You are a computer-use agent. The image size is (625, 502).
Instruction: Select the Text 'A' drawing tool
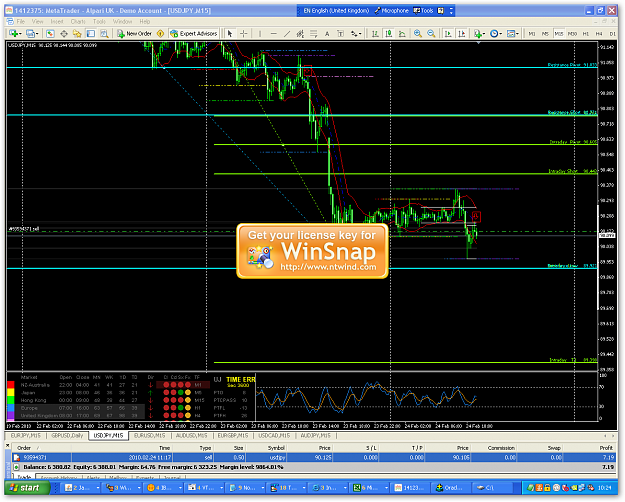pyautogui.click(x=327, y=34)
